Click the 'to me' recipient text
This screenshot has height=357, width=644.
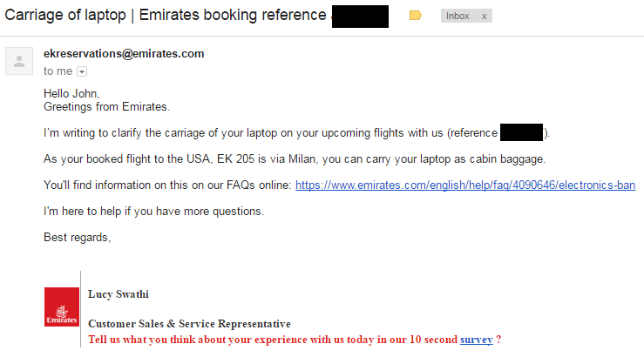(x=58, y=71)
